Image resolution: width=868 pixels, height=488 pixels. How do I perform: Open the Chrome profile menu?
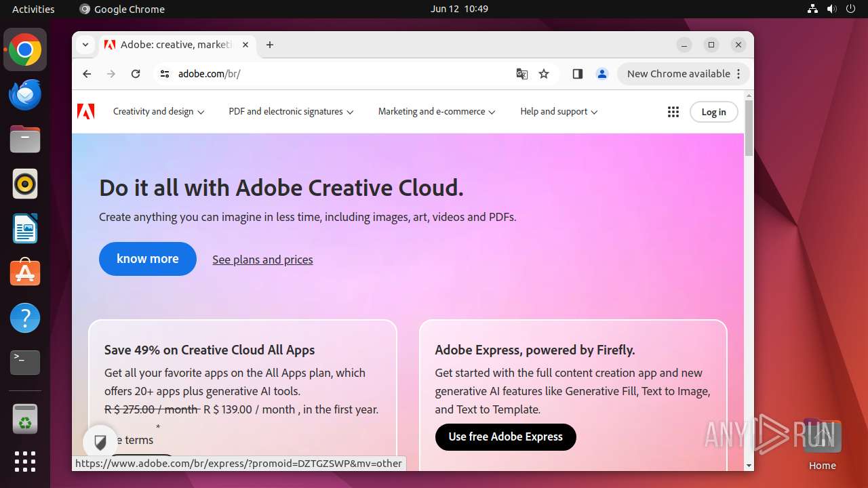[x=602, y=74]
